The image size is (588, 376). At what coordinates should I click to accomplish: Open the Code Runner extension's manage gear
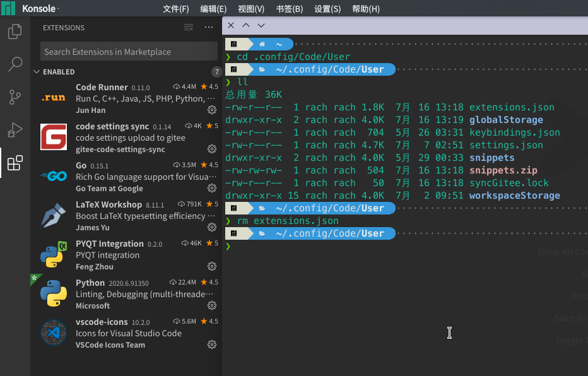tap(212, 110)
